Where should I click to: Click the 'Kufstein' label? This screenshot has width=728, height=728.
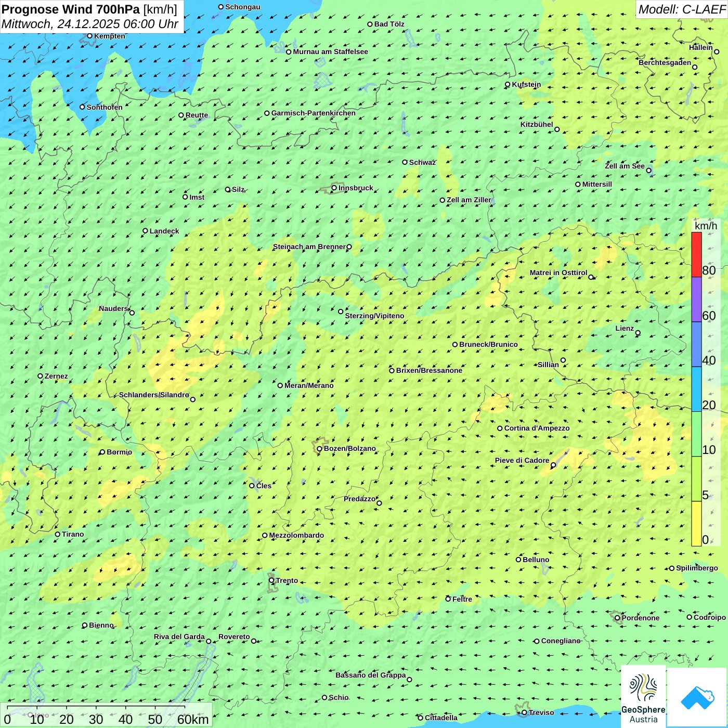tap(526, 84)
